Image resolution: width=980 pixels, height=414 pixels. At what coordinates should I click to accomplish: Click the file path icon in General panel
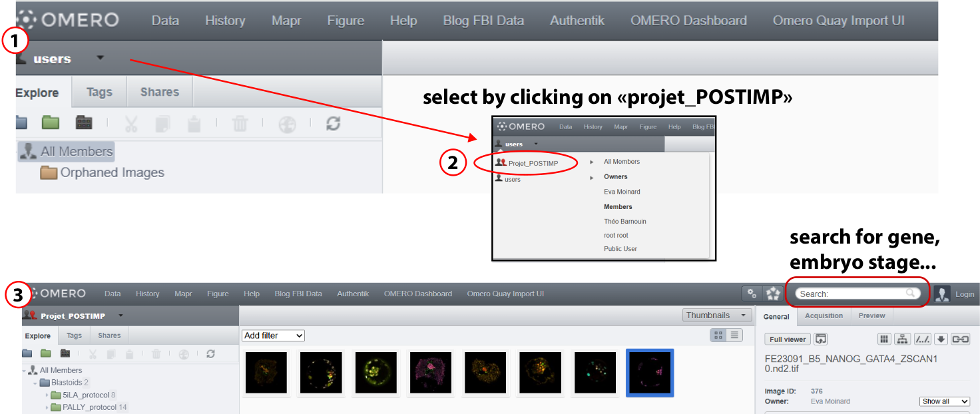click(922, 339)
